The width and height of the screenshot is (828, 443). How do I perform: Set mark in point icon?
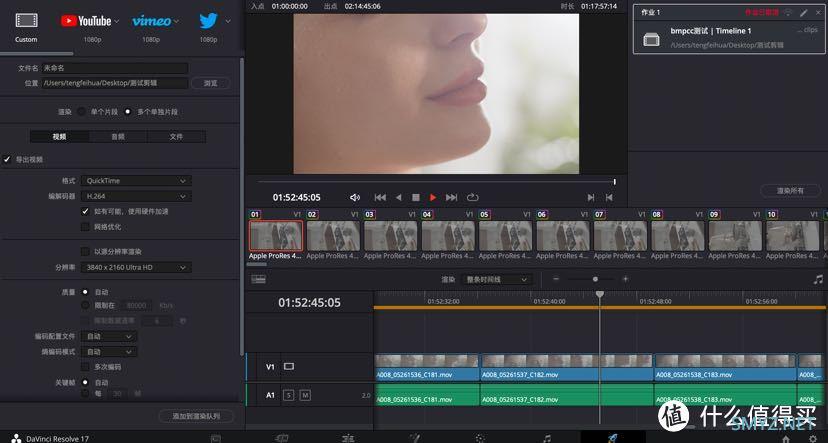point(591,197)
